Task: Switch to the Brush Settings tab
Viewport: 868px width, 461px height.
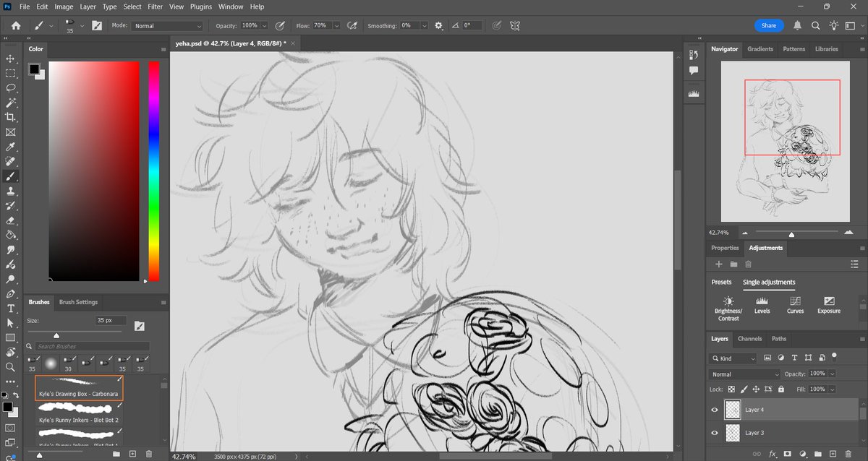Action: click(x=78, y=302)
